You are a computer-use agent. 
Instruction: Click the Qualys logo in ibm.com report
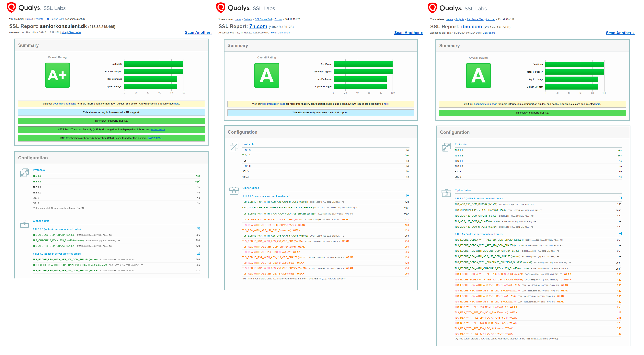point(432,8)
